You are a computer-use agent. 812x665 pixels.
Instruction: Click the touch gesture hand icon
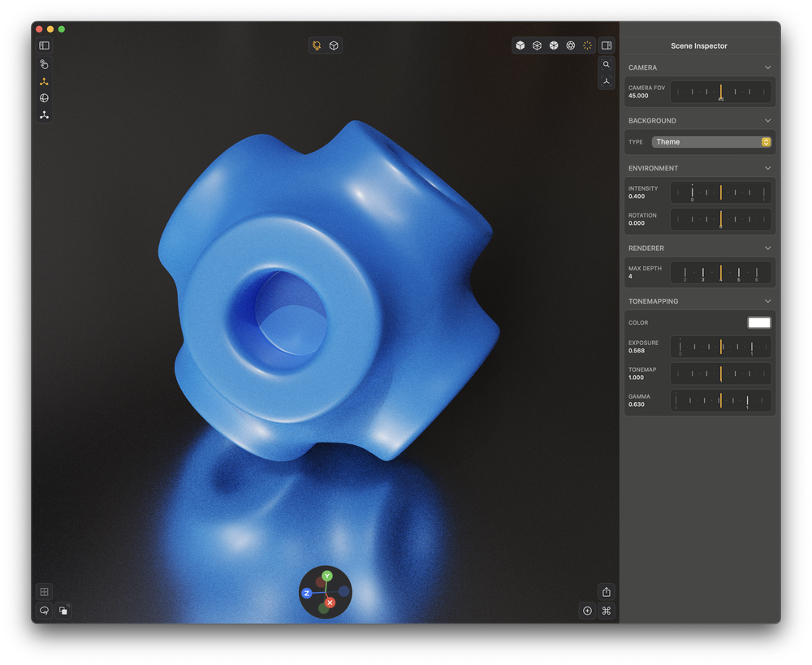pos(44,64)
